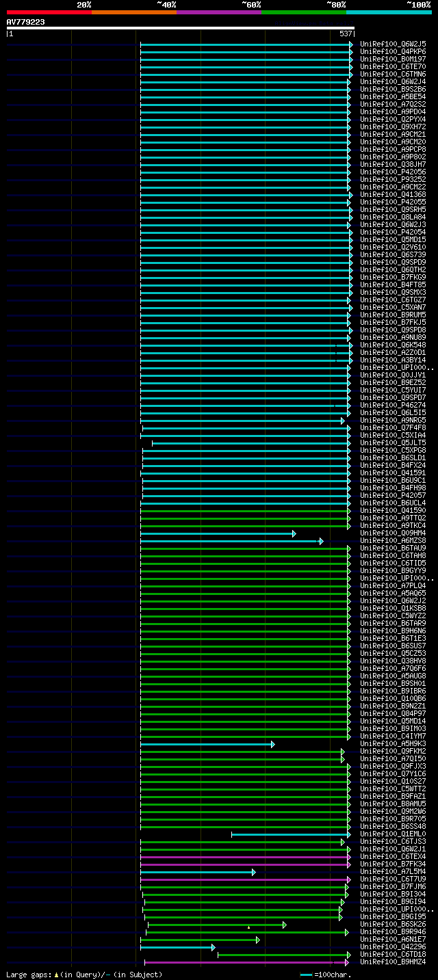The height and width of the screenshot is (980, 438).
Task: Click label UniRef100_A6MZS8
Action: pos(393,540)
